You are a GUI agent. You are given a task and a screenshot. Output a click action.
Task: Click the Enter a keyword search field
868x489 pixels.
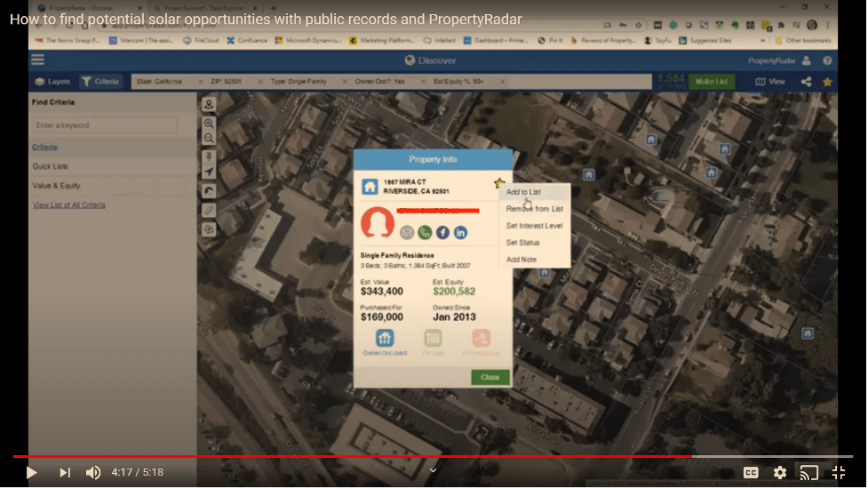(105, 125)
